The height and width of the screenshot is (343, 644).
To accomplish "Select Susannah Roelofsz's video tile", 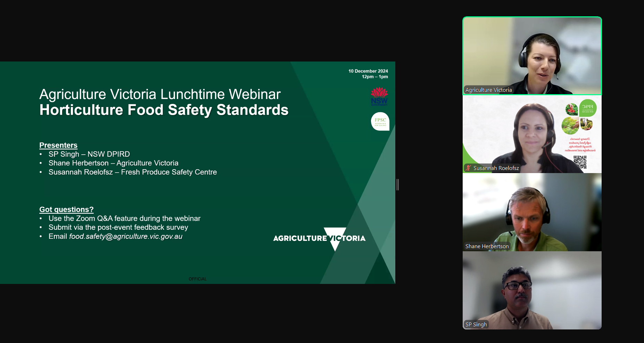I will tap(532, 134).
